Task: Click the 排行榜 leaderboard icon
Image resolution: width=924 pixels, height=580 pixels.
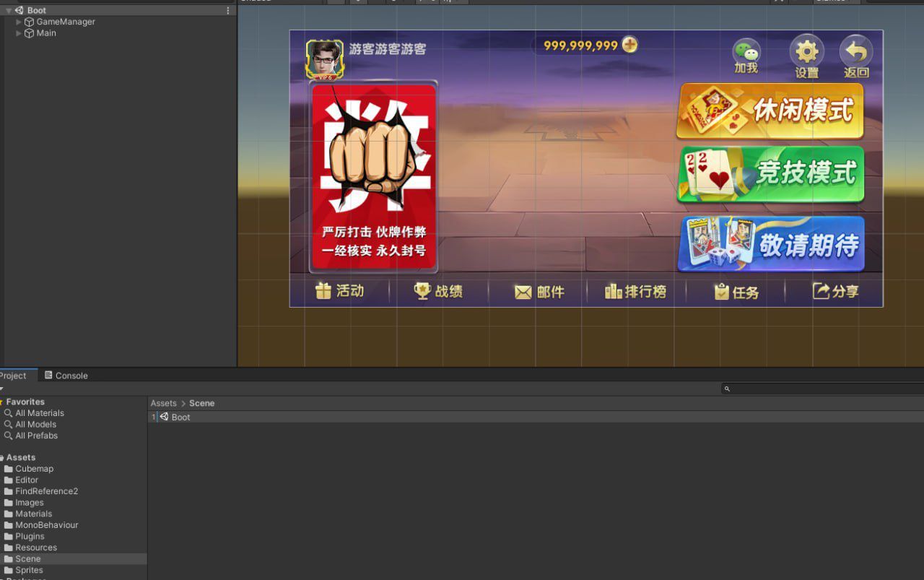Action: (613, 291)
